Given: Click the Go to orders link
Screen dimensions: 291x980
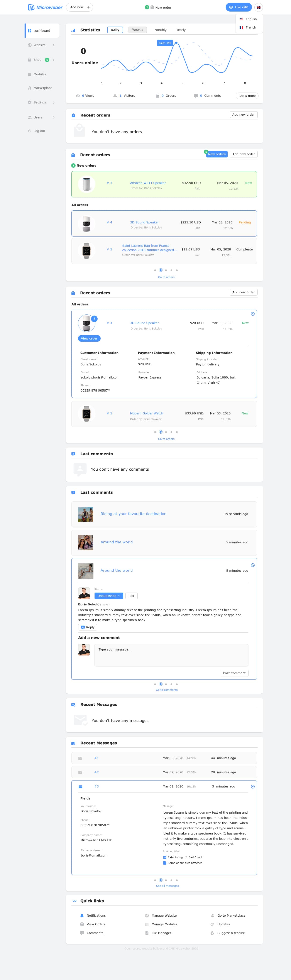Looking at the screenshot, I should pyautogui.click(x=166, y=277).
